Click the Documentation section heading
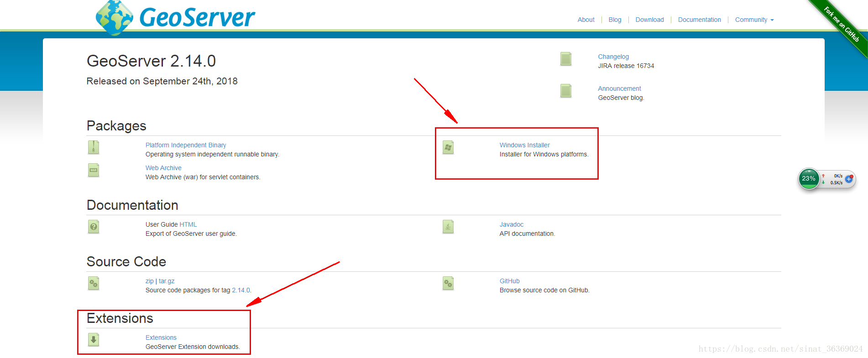Screen dimensions: 868x358 coord(132,205)
